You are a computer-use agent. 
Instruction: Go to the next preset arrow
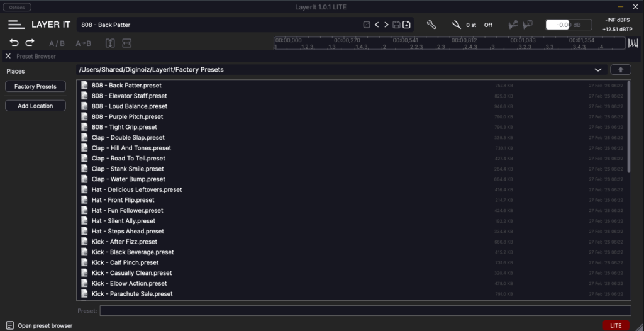coord(386,25)
